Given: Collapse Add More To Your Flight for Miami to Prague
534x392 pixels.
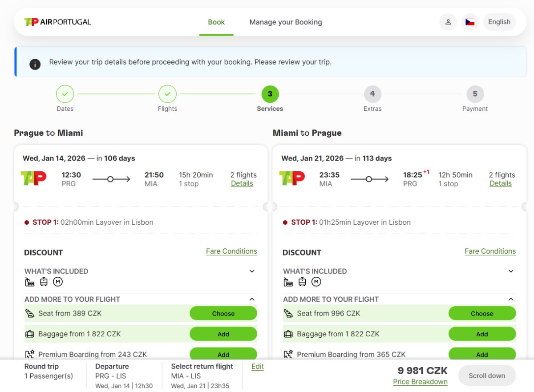Looking at the screenshot, I should tap(511, 299).
